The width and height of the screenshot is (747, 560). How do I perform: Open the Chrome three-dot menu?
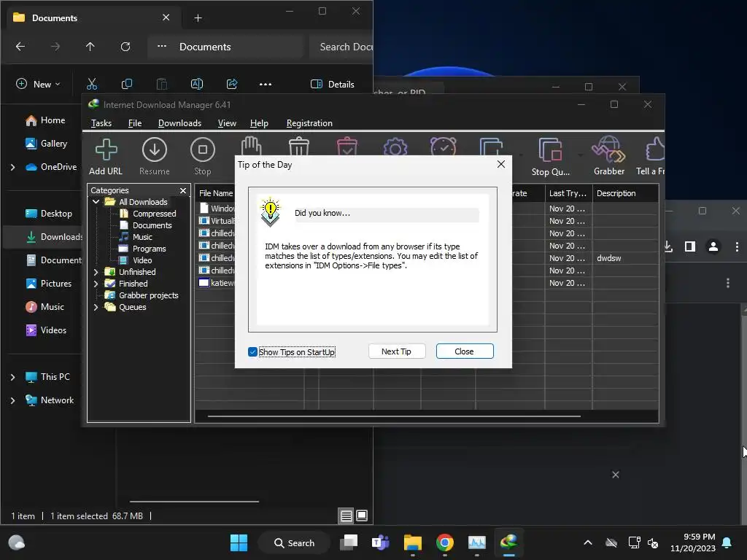pyautogui.click(x=737, y=246)
